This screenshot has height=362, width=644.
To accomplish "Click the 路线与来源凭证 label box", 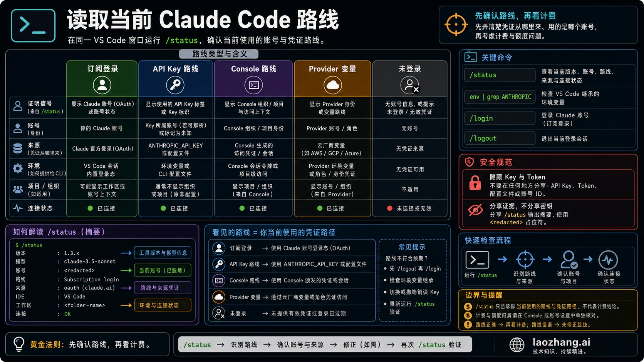I will point(163,287).
